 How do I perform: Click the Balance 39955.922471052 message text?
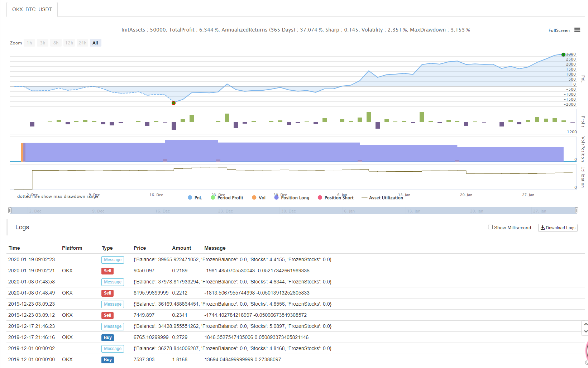click(x=233, y=259)
